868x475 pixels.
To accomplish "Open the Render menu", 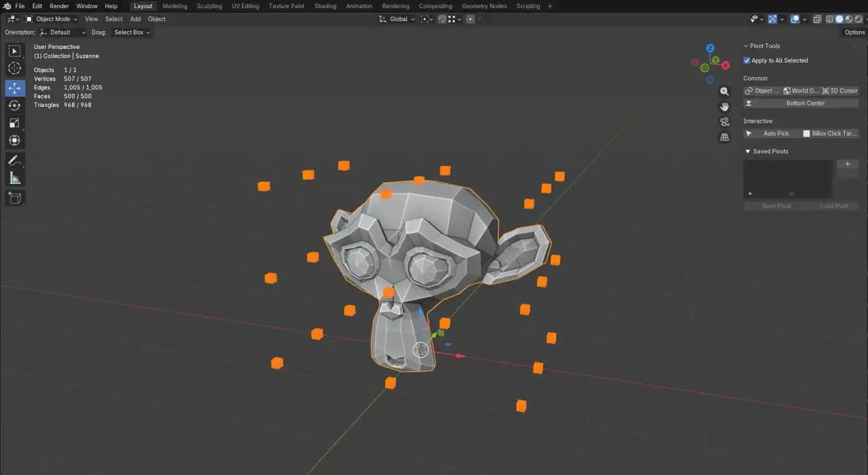I will [59, 6].
